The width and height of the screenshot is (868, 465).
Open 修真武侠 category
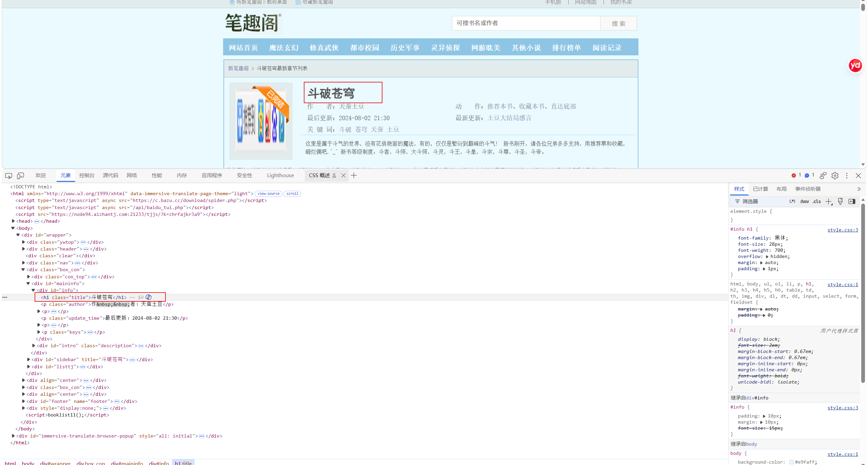[x=324, y=48]
